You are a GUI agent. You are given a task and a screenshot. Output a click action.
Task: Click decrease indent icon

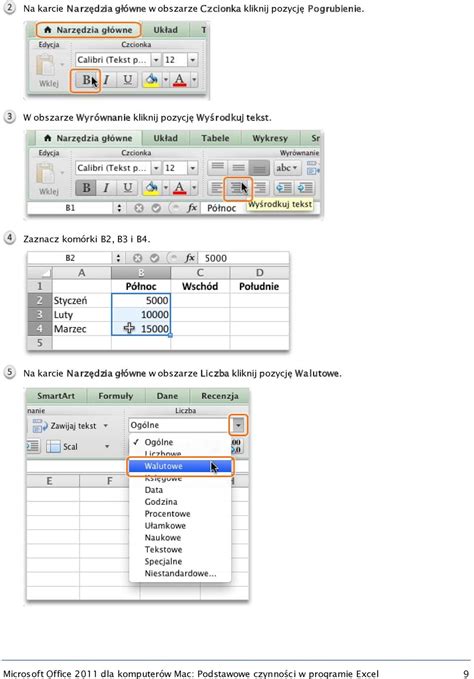pos(284,188)
